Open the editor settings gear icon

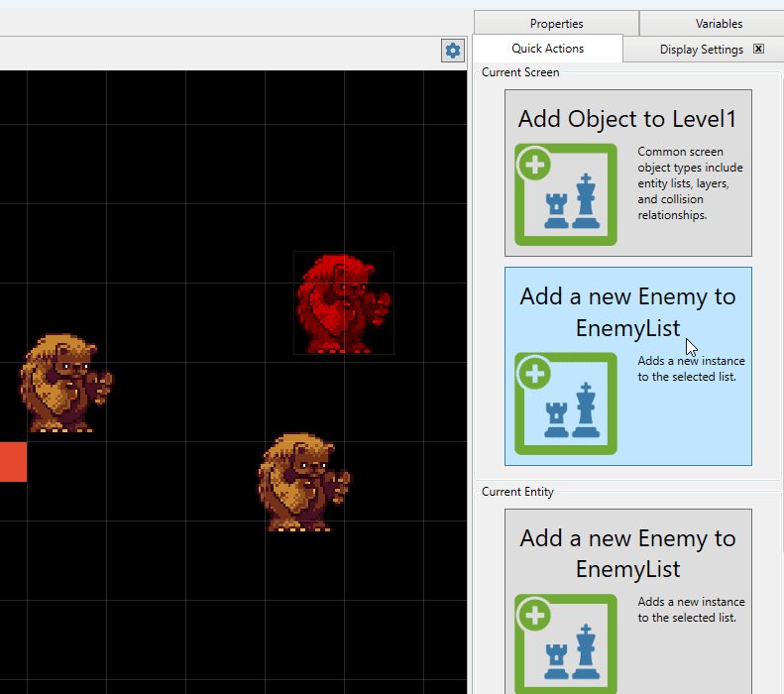(453, 51)
